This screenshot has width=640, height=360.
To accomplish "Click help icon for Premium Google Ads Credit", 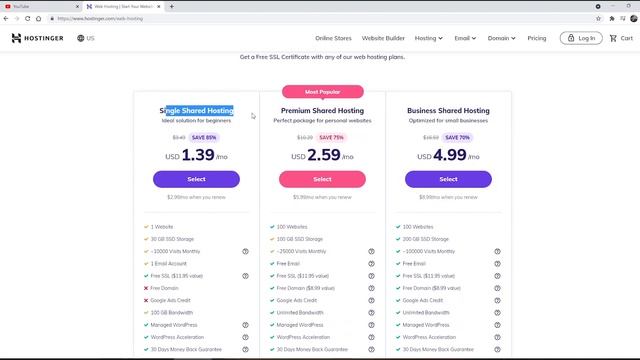I will (x=371, y=300).
